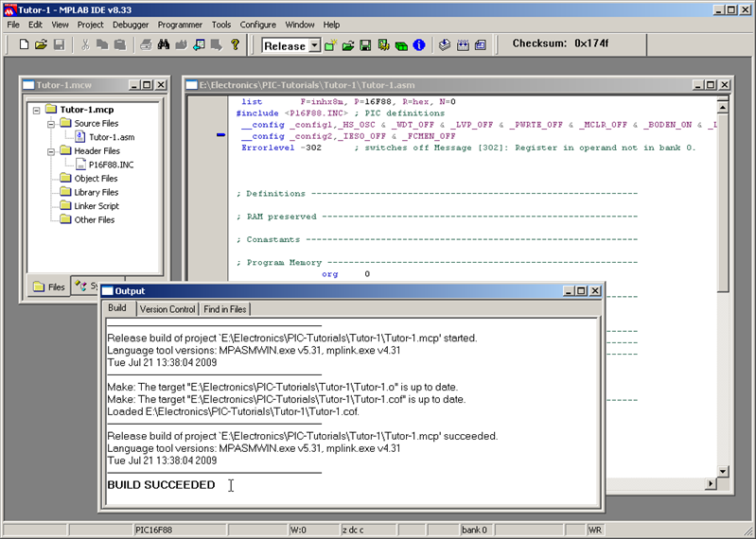Click the blue bookmark marker in editor gutter

pos(220,135)
